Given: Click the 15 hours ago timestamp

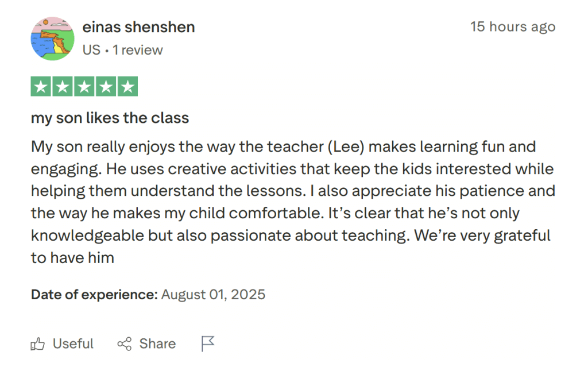Looking at the screenshot, I should point(513,26).
